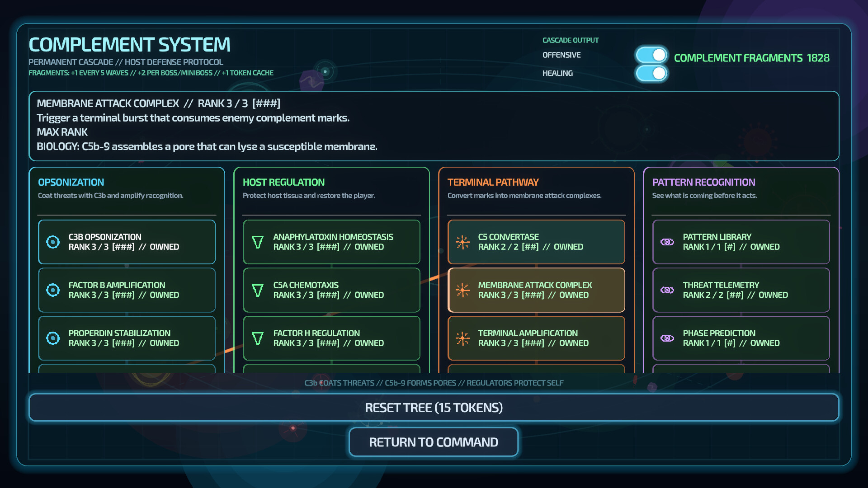Click the Host Regulation category heading
The height and width of the screenshot is (488, 868).
point(283,182)
